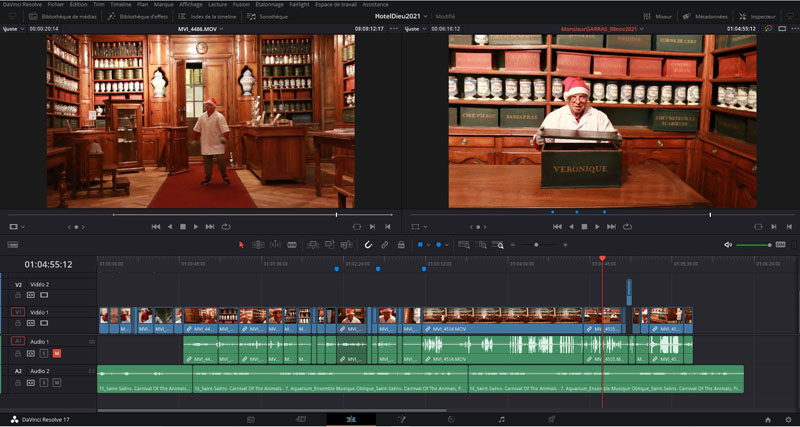Open the project Home icon

tap(768, 420)
